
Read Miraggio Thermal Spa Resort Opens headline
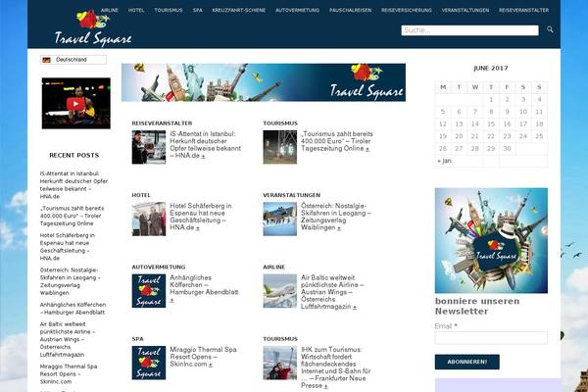pyautogui.click(x=203, y=357)
